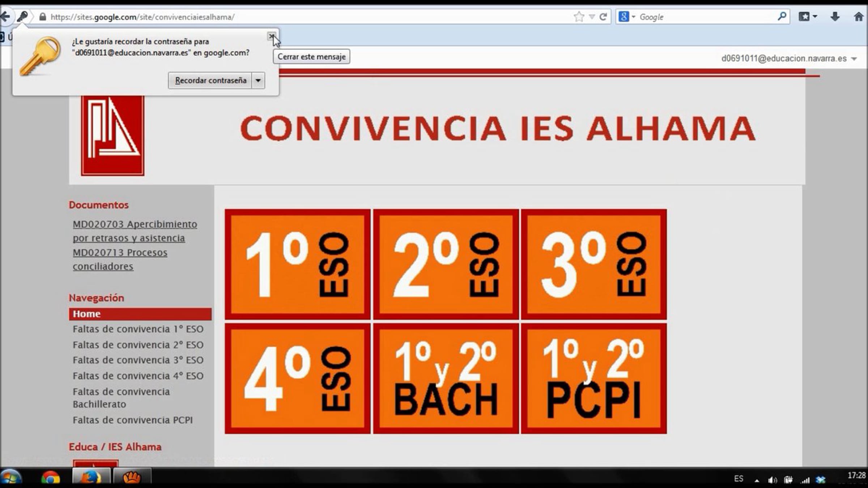Go to the browser home icon
The width and height of the screenshot is (868, 488).
click(x=859, y=17)
